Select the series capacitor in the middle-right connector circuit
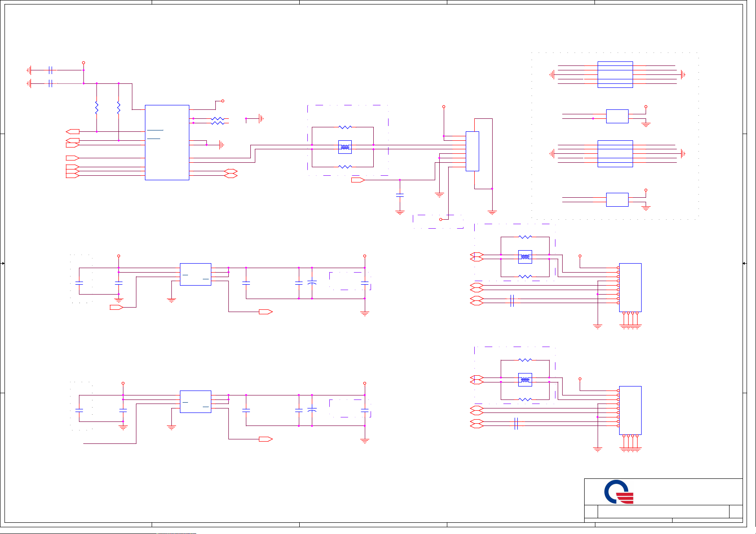This screenshot has width=756, height=534. [x=512, y=301]
